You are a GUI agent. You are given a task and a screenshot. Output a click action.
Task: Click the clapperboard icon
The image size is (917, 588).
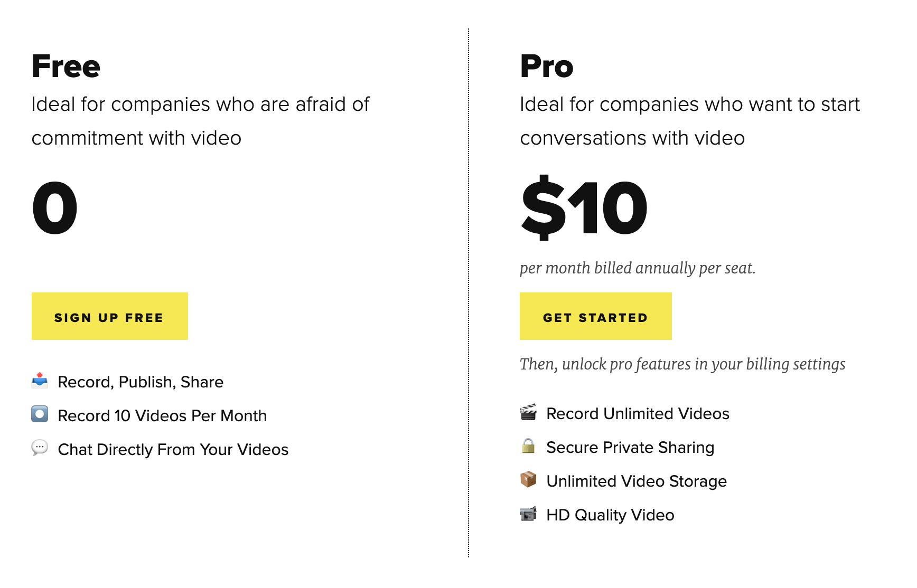528,412
